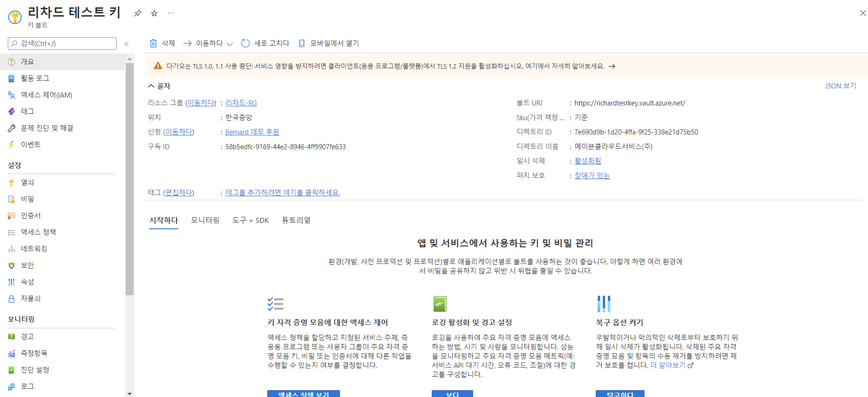Pin this key vault to the dashboard
868x397 pixels.
[137, 13]
